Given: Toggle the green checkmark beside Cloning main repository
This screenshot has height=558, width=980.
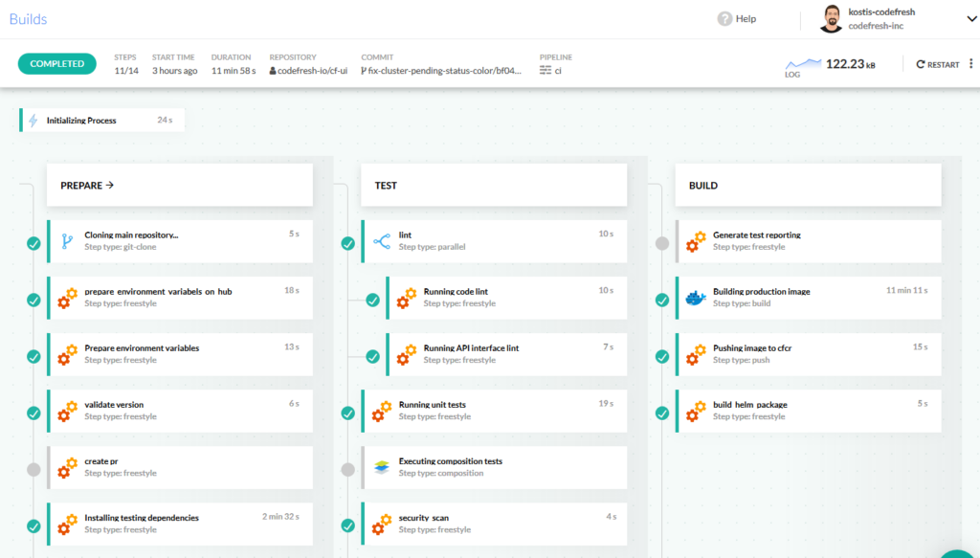Looking at the screenshot, I should 33,242.
